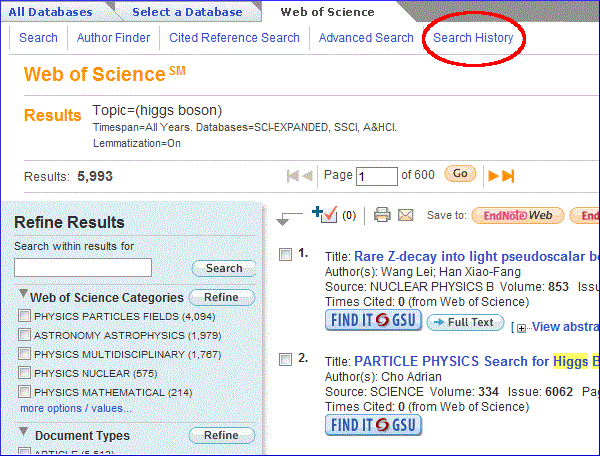Expand the View abstract plus icon
The width and height of the screenshot is (600, 456).
click(521, 328)
